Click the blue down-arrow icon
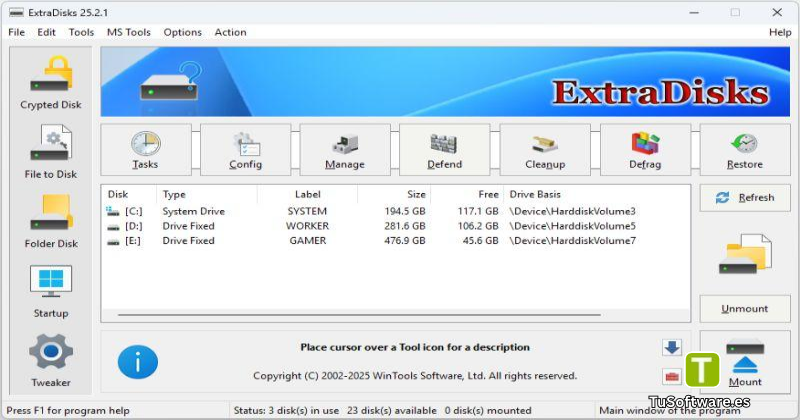800x420 pixels. point(672,348)
